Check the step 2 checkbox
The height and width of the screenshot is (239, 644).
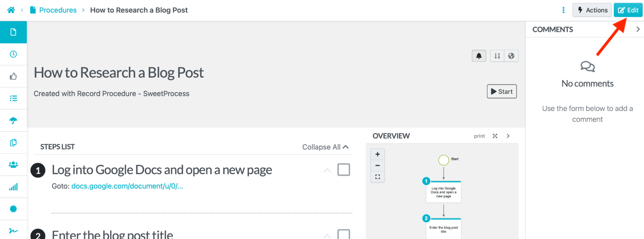(x=343, y=234)
